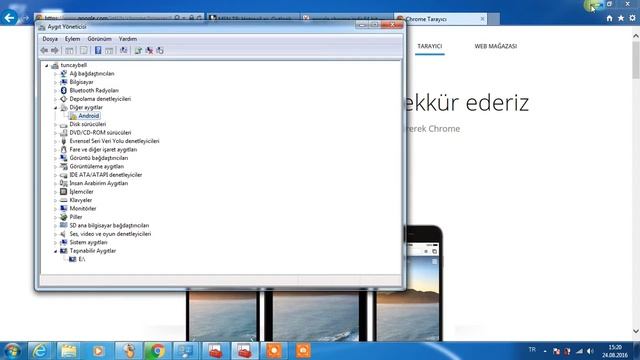Switch to TARAYICI tab on Chrome page
This screenshot has width=640, height=360.
point(429,46)
